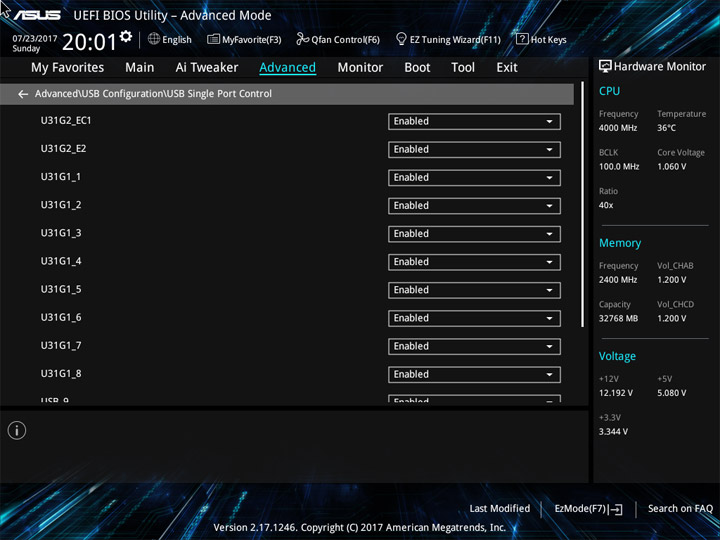Click the 32768 MB capacity value
Image resolution: width=720 pixels, height=540 pixels.
[x=618, y=319]
